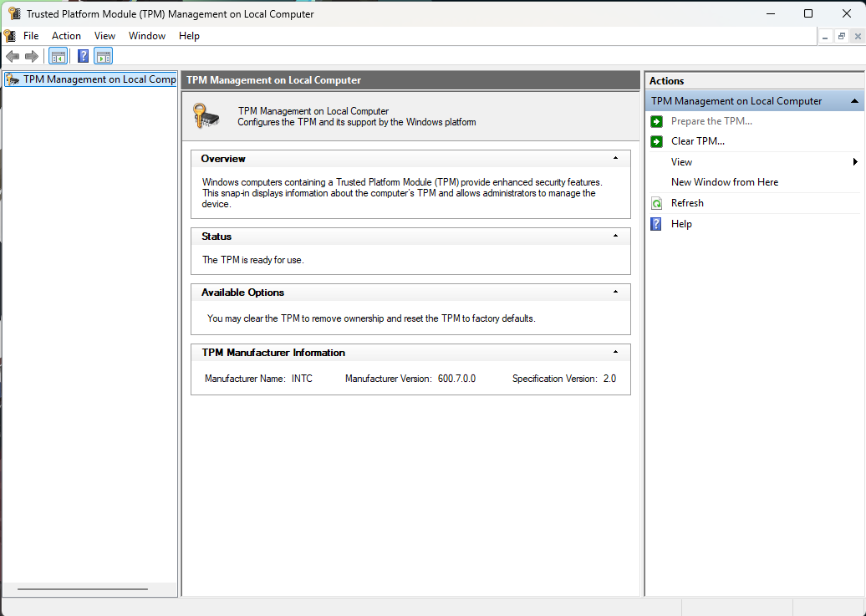Click the Back arrow toolbar icon
Screen dimensions: 866x616
[x=13, y=56]
